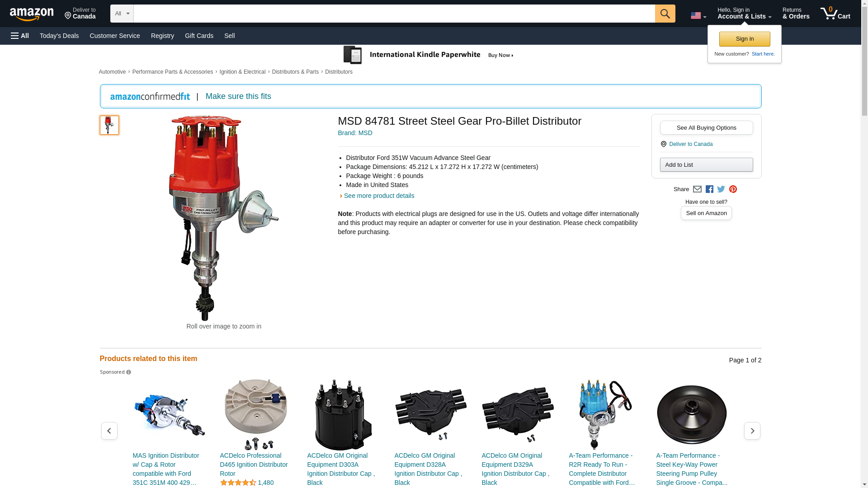
Task: Open Today's Deals menu item
Action: [x=59, y=36]
